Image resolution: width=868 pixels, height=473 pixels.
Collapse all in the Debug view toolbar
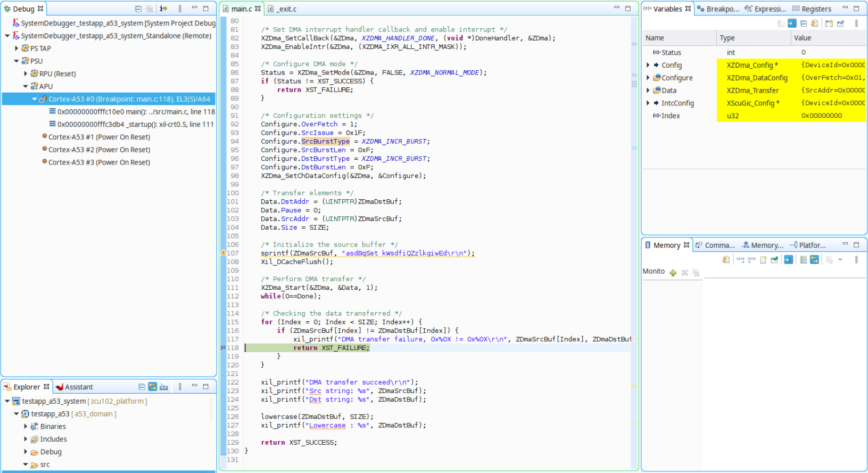138,9
